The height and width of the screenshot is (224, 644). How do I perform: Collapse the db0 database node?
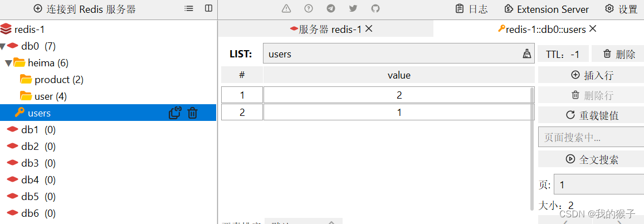tap(3, 46)
